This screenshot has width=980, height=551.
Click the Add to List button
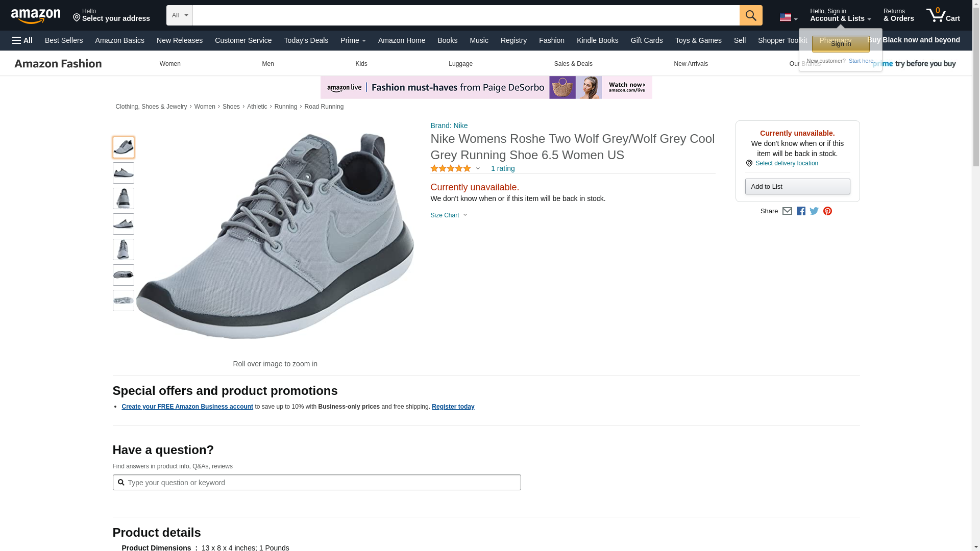797,187
